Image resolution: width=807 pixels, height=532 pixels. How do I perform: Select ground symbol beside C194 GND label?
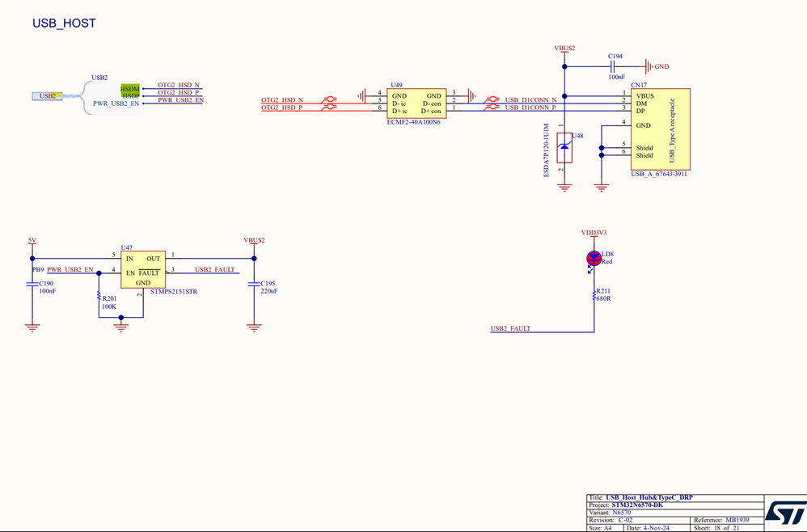[649, 66]
